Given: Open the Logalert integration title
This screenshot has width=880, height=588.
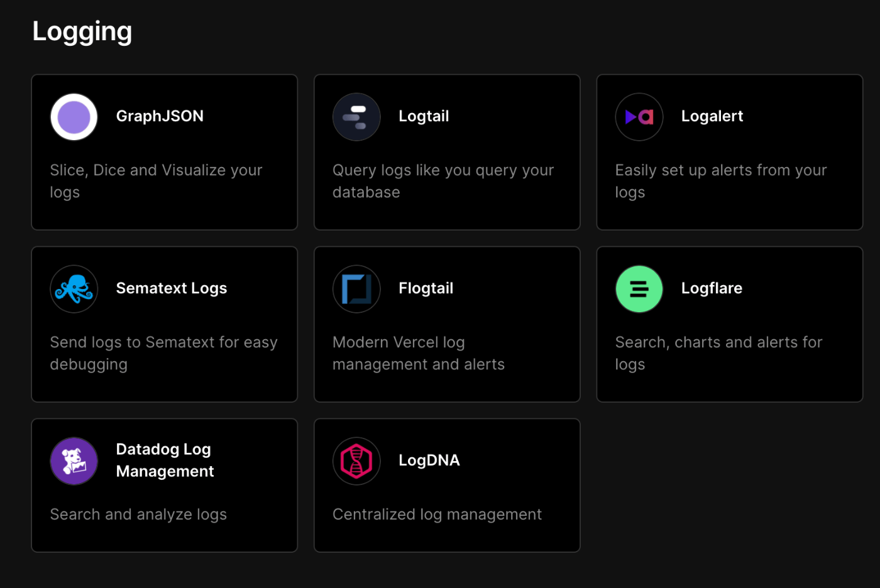Looking at the screenshot, I should pos(712,116).
